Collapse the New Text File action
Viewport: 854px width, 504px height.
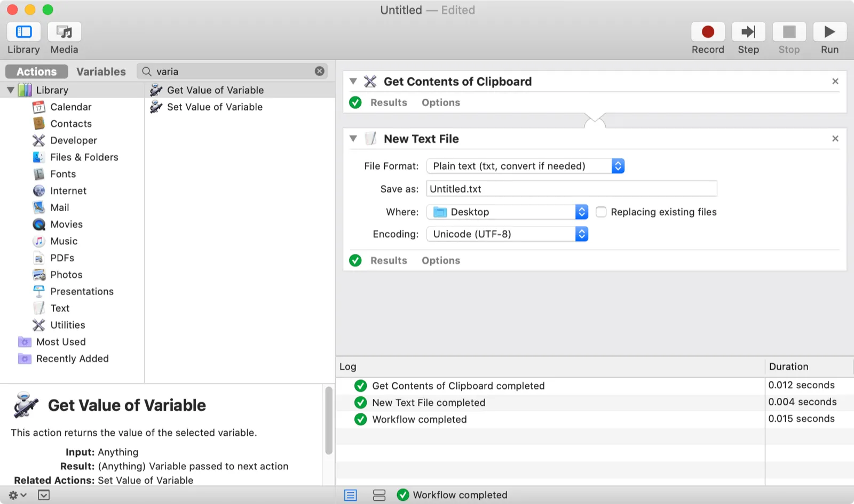tap(353, 139)
